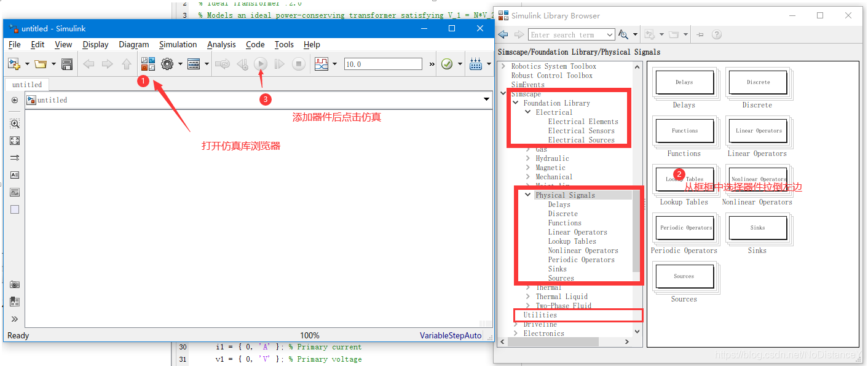The image size is (868, 366).
Task: Open the dropdown arrow beside the Open folder
Action: (53, 64)
